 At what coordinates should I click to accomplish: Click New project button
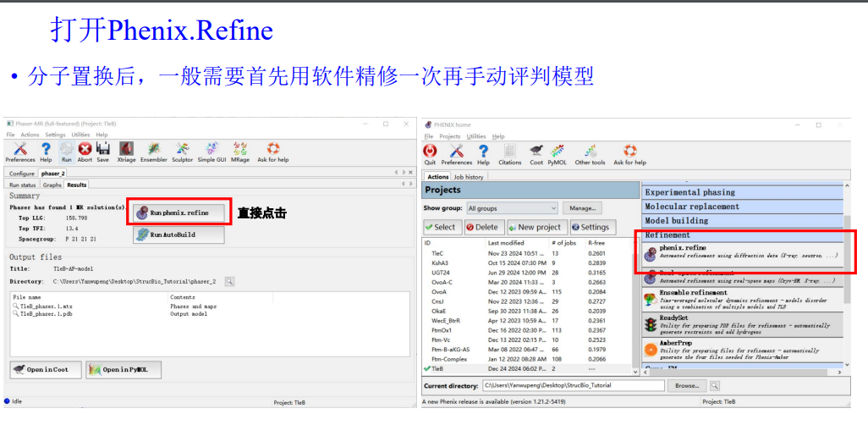coord(537,227)
